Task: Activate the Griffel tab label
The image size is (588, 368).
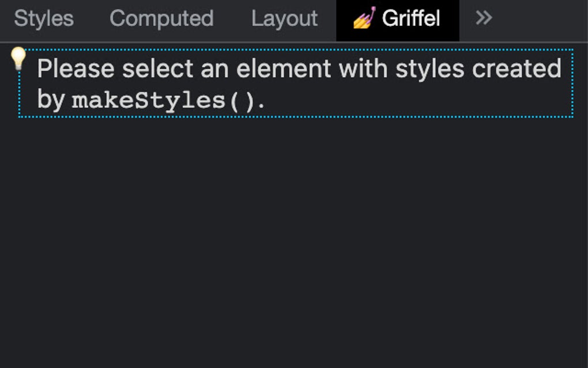Action: (x=411, y=18)
